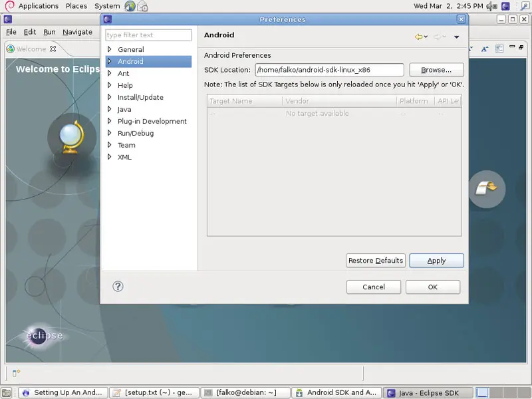Expand the Plug-in Development node
Screen dimensions: 532x399
coord(109,121)
